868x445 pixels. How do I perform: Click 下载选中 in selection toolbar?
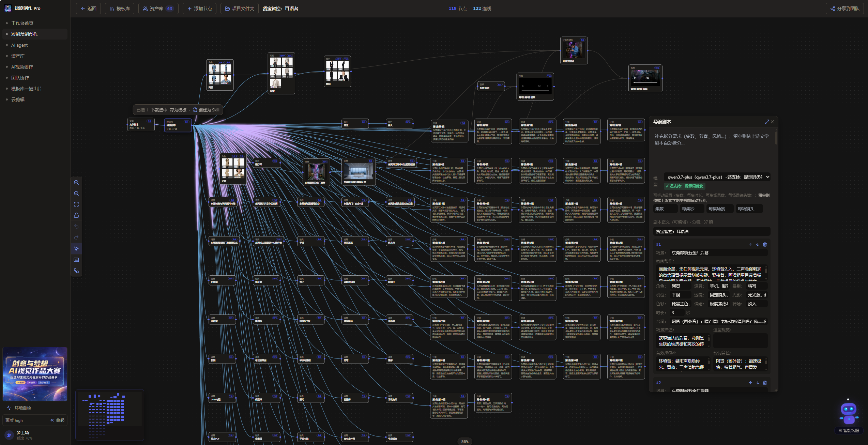(159, 110)
